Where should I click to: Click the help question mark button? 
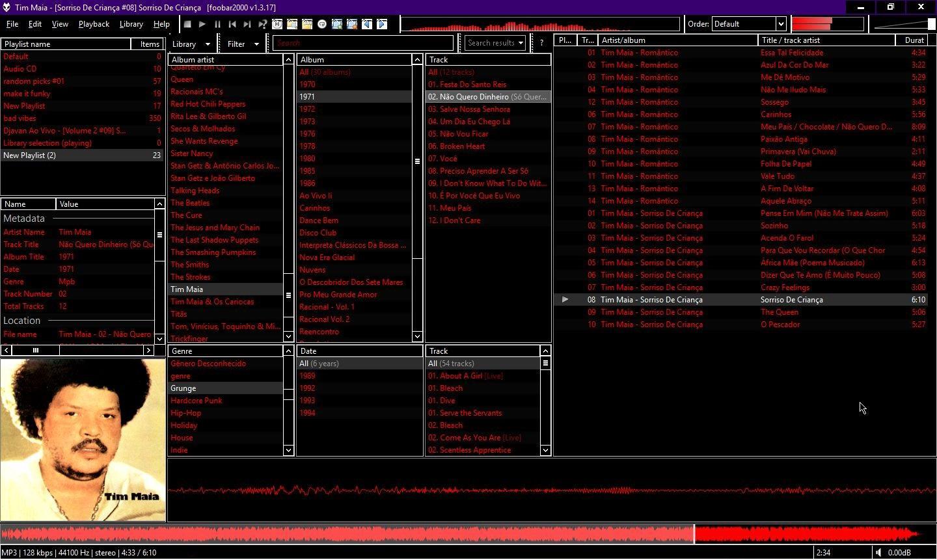541,43
